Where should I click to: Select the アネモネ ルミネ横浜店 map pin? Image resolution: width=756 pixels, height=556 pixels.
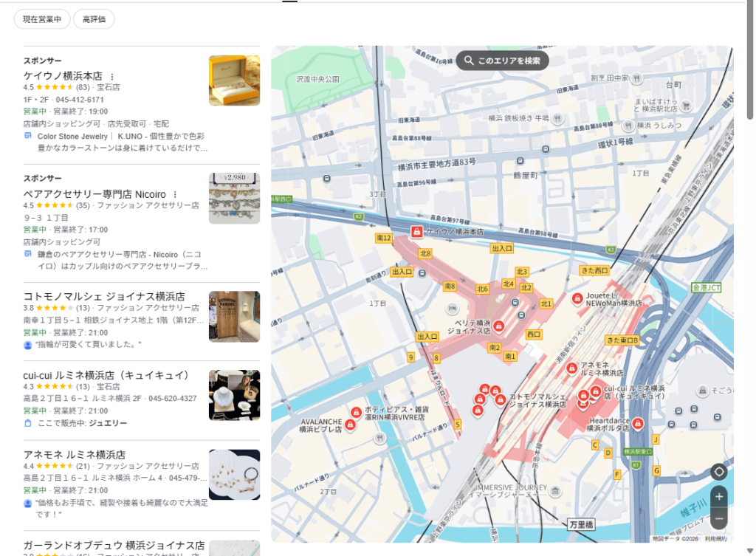coord(572,368)
